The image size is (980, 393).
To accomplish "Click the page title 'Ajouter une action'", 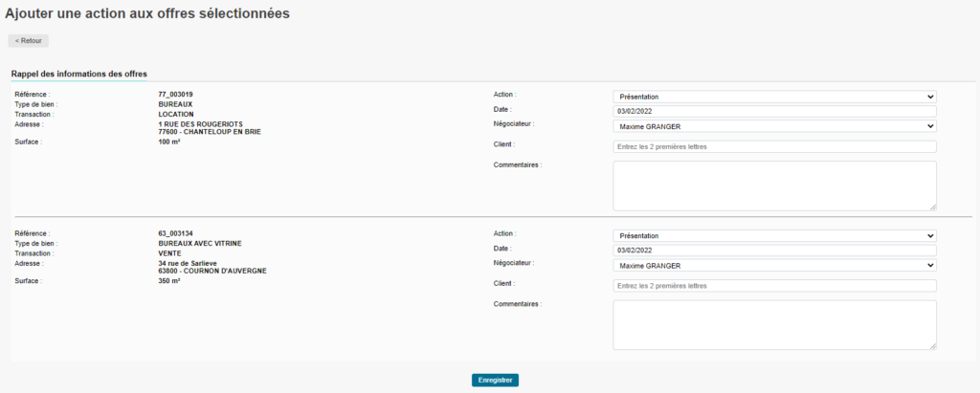I will point(147,13).
